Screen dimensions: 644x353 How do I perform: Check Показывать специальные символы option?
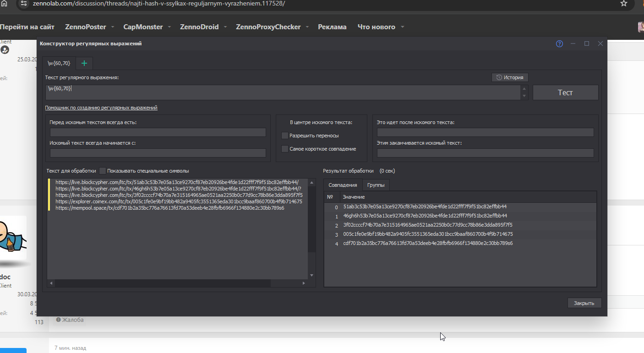tap(103, 171)
